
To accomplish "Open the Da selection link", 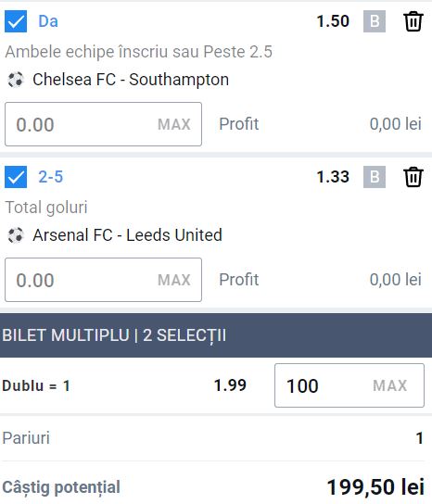I will tap(48, 21).
